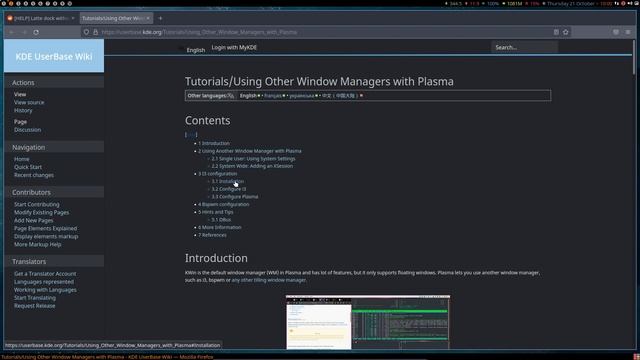This screenshot has width=640, height=360.
Task: Open the Discussion page link
Action: pos(27,130)
